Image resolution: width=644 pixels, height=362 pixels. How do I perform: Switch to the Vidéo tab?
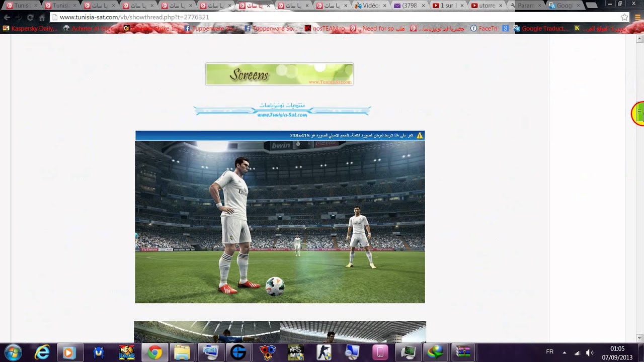pyautogui.click(x=371, y=6)
